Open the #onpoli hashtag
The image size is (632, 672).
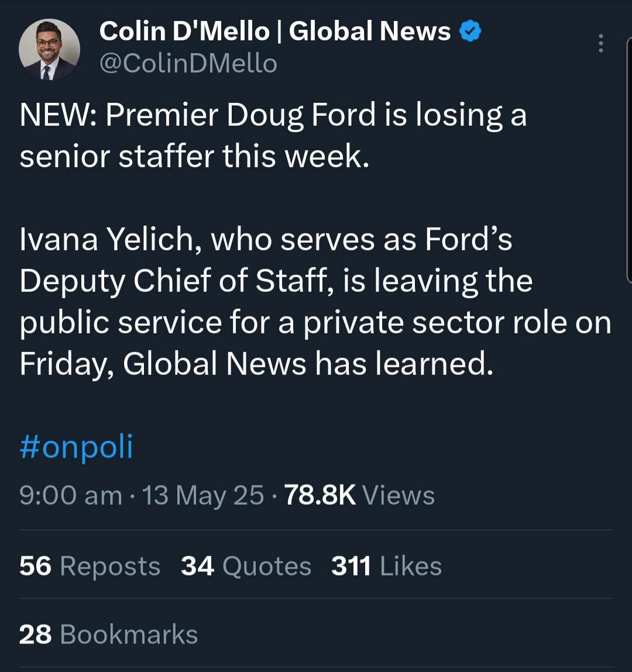(76, 447)
